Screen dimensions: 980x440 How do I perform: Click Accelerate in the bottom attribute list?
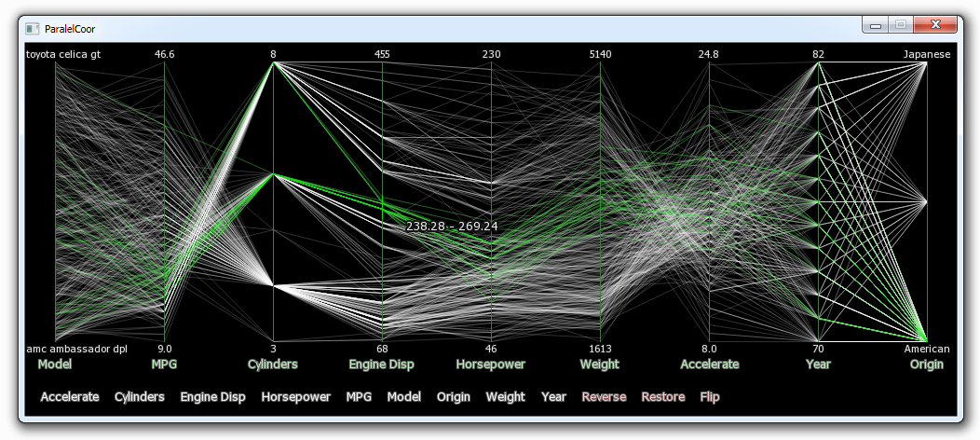70,397
